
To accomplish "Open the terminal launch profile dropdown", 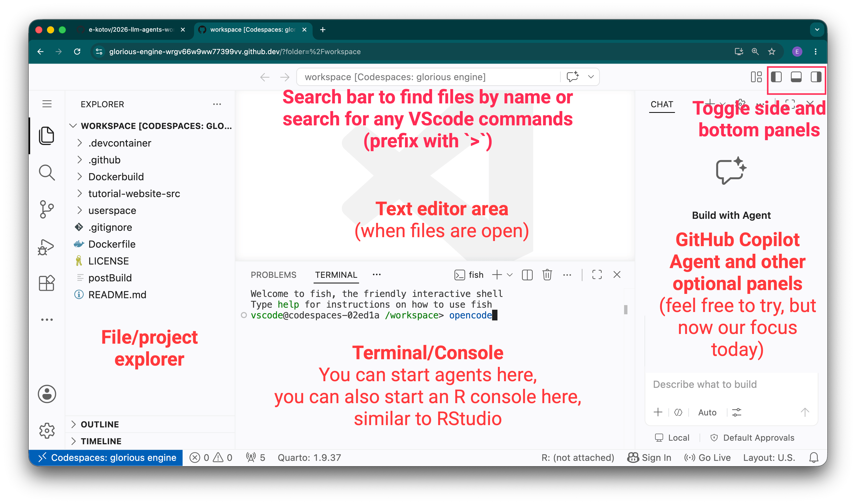I will click(x=510, y=275).
